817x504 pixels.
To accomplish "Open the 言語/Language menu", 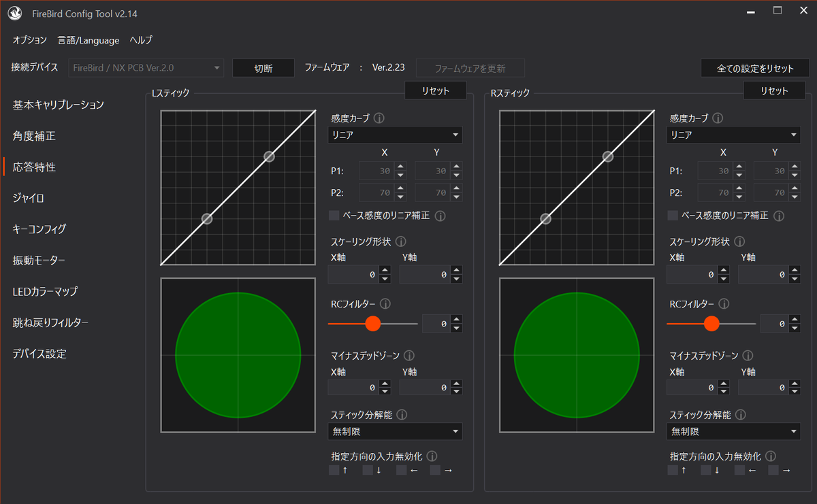I will tap(89, 40).
